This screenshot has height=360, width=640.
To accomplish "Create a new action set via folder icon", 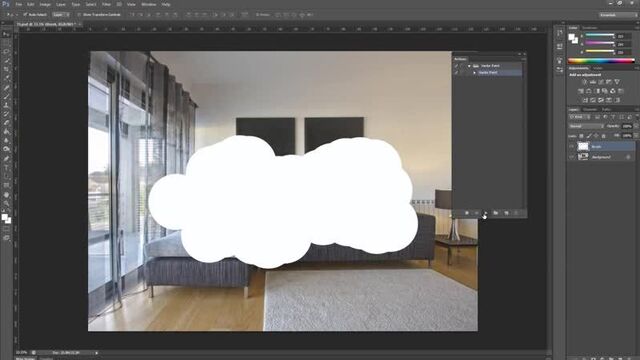I will [x=496, y=213].
